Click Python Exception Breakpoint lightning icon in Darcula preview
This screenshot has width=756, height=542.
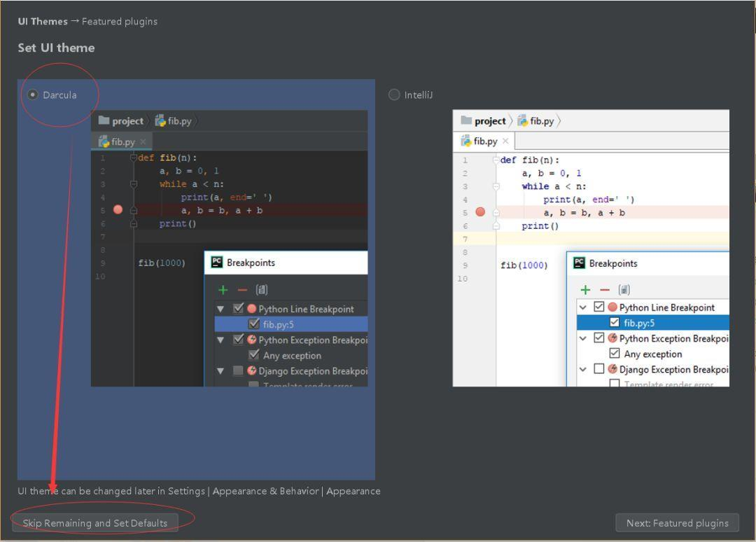coord(252,340)
